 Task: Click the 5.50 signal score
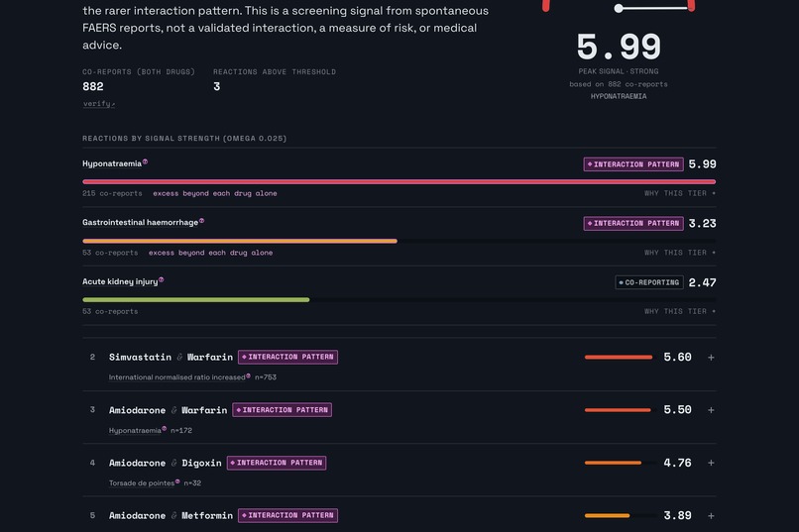coord(677,410)
